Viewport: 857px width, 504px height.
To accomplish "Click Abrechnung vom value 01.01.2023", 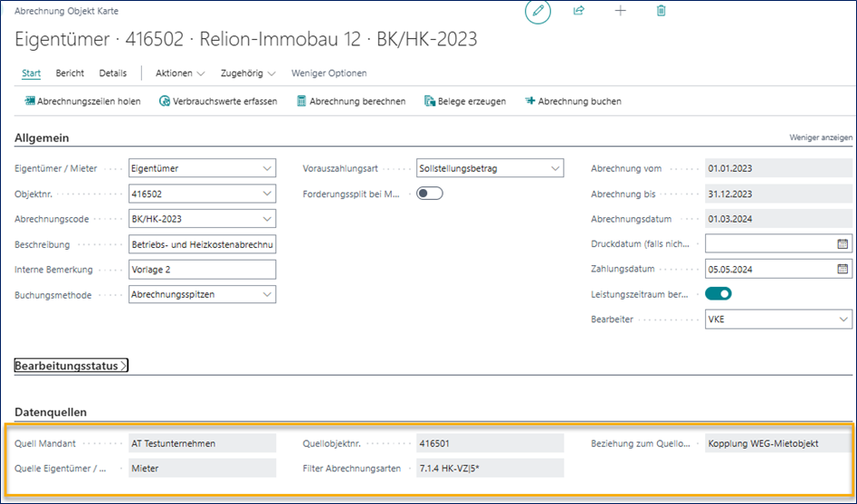I will coord(778,168).
